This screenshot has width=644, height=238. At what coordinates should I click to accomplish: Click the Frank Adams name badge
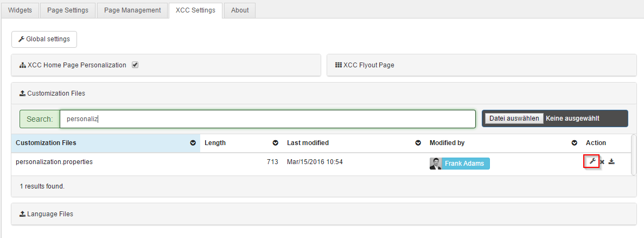(x=466, y=164)
